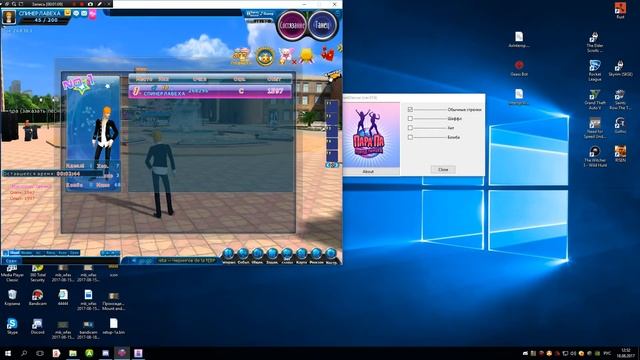This screenshot has height=360, width=640.
Task: Click the About button under the logo
Action: (x=368, y=171)
